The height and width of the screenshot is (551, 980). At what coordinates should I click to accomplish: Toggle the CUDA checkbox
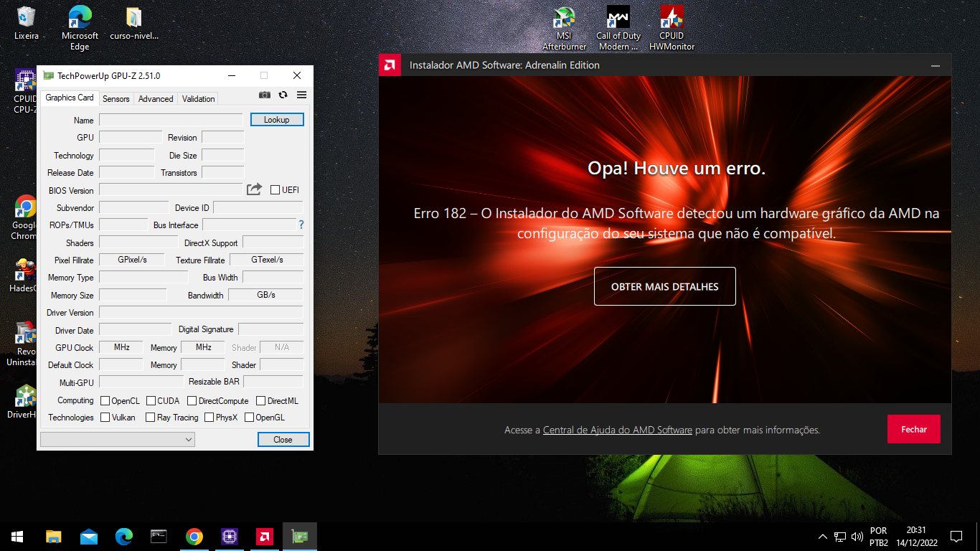coord(151,400)
